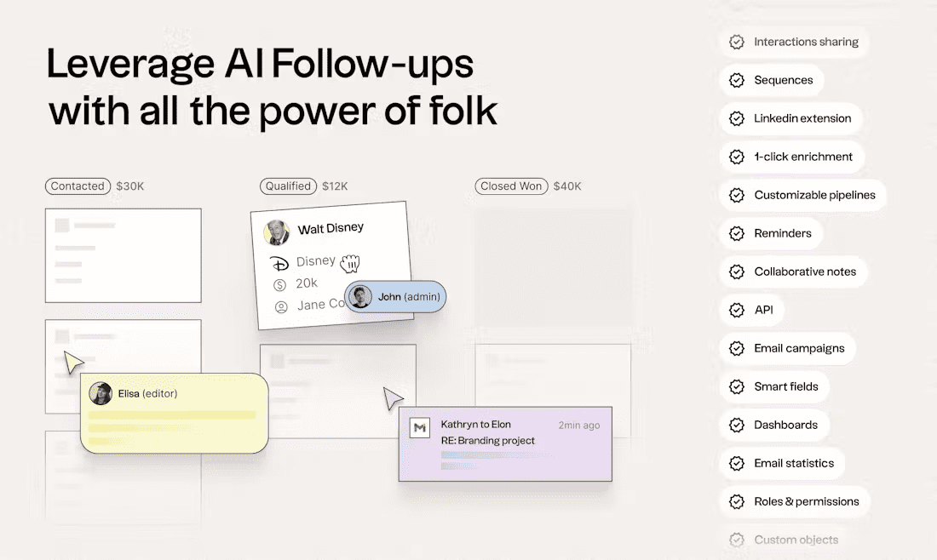Click the Disney logo icon on the card
Viewport: 937px width, 560px height.
point(279,263)
